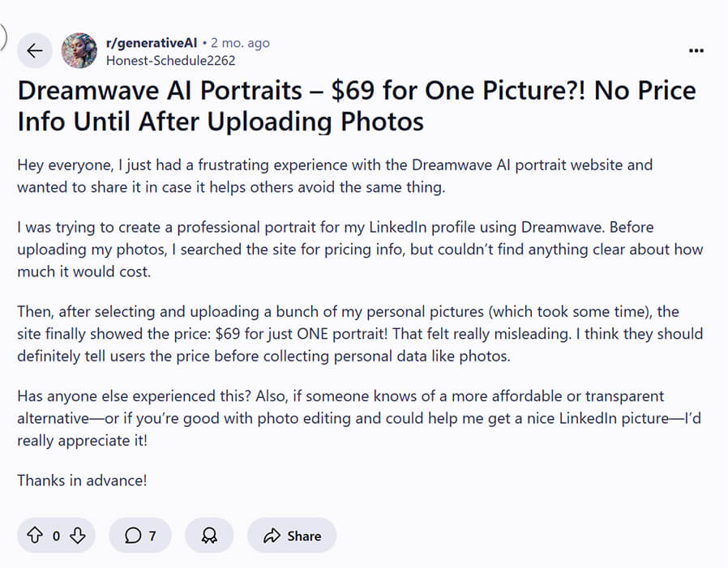Open the comments via speech bubble icon
Viewport: 728px width, 568px height.
tap(132, 536)
